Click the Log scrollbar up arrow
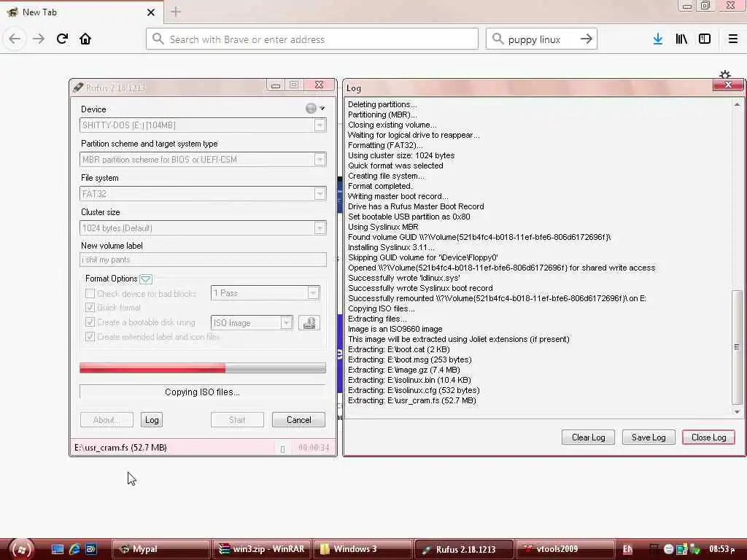 click(737, 104)
